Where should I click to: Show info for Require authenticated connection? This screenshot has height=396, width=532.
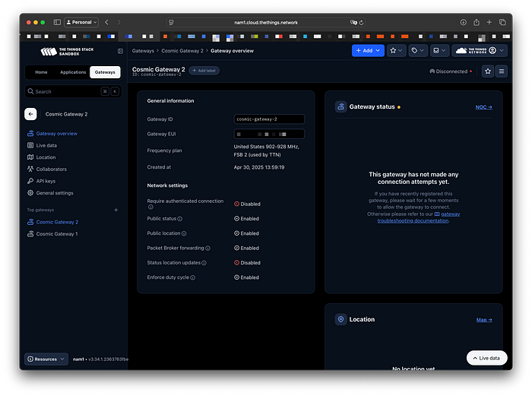tap(150, 207)
